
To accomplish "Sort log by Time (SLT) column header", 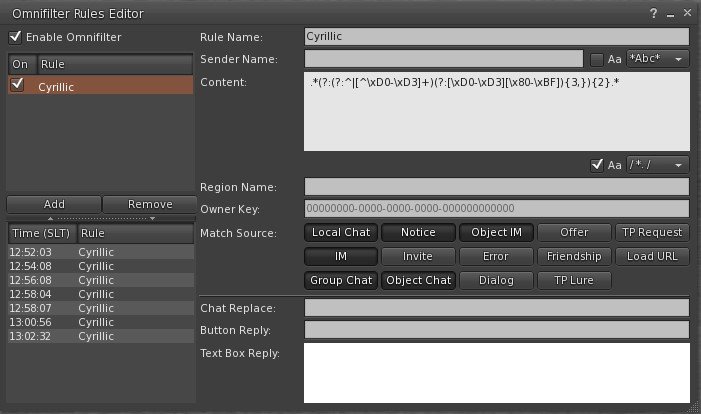I will coord(42,233).
